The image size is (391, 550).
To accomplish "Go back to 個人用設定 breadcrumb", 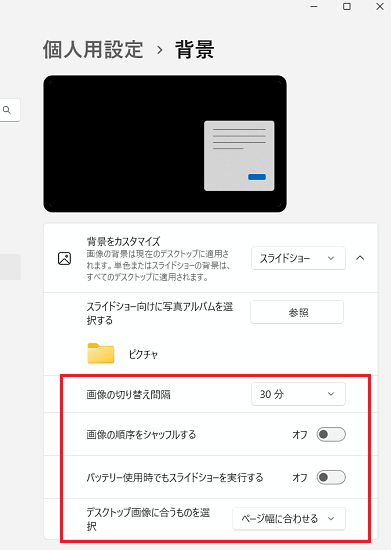I will tap(93, 49).
